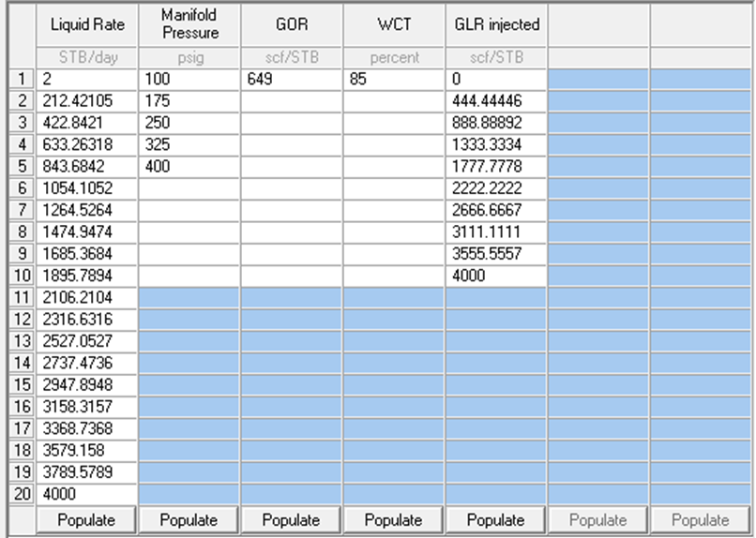Select the WCT column header

(393, 25)
